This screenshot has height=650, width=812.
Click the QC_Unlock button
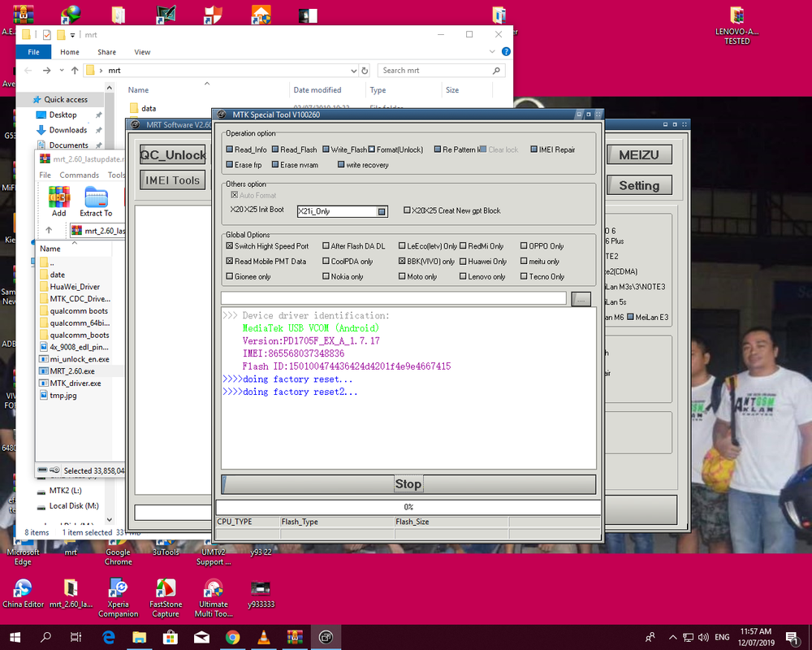tap(173, 154)
